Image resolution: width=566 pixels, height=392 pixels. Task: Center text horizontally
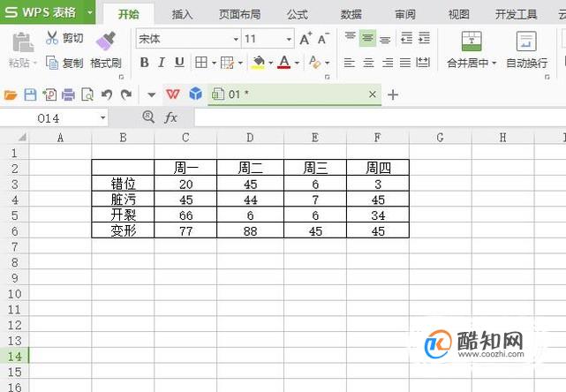pos(368,63)
